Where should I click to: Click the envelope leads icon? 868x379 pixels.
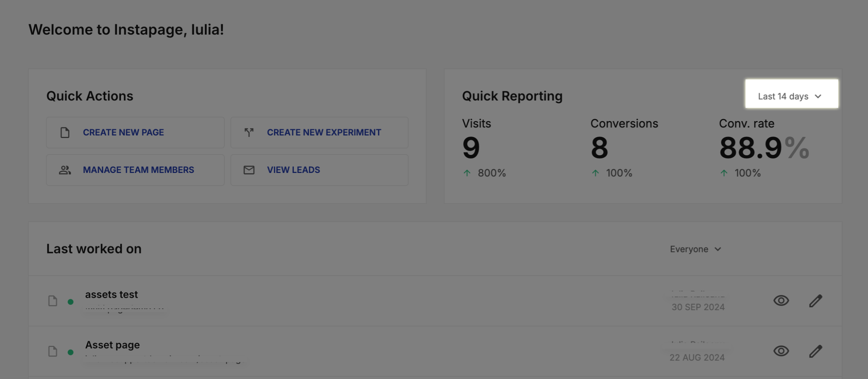[x=249, y=170]
